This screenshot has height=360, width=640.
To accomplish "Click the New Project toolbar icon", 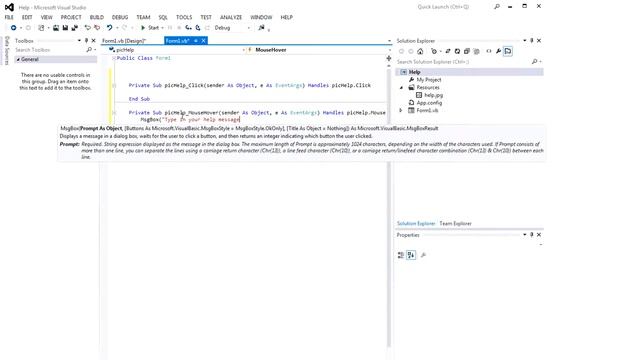I will tap(41, 28).
